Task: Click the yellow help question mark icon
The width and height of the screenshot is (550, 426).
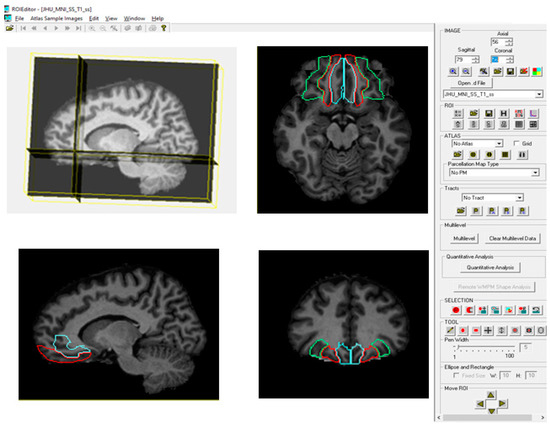Action: pos(163,28)
